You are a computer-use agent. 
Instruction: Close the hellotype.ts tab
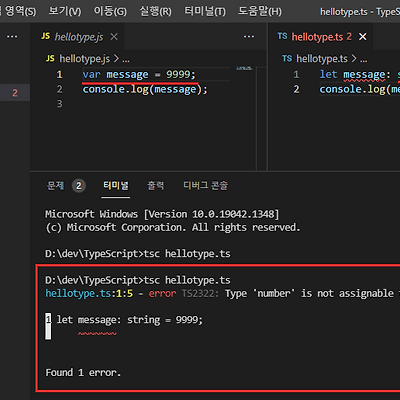363,36
